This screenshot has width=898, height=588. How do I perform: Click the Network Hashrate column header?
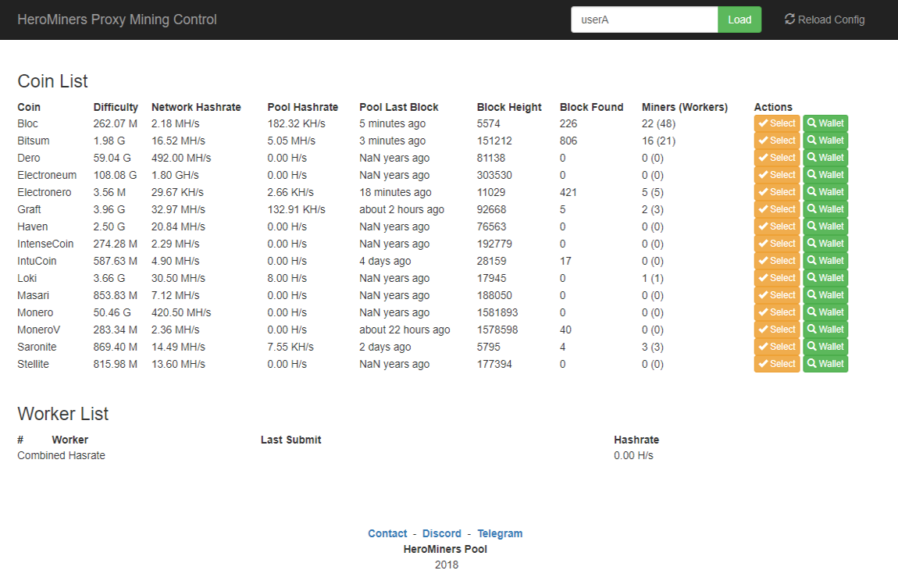point(196,107)
